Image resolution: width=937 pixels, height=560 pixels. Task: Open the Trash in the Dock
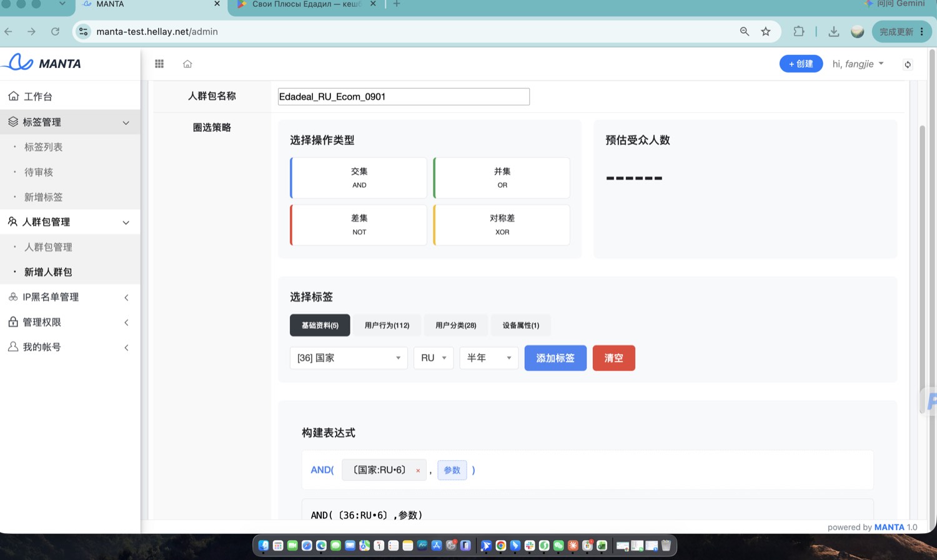click(666, 546)
